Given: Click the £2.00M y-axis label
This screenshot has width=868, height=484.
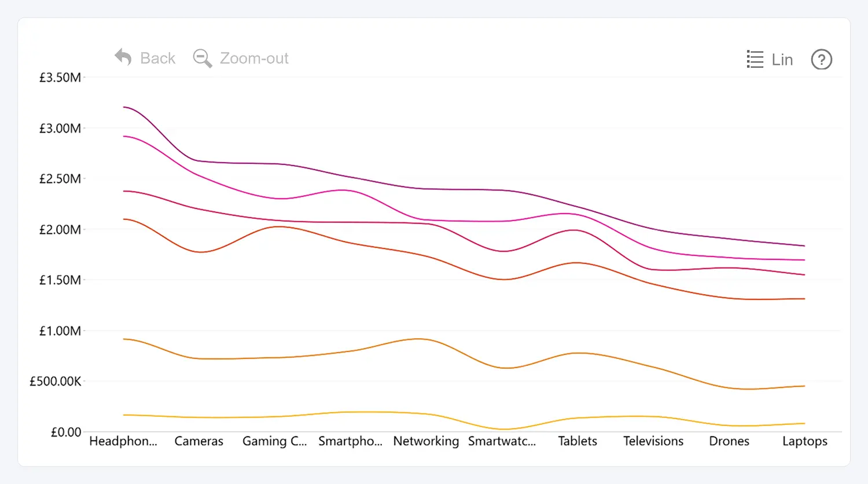Looking at the screenshot, I should (x=60, y=230).
